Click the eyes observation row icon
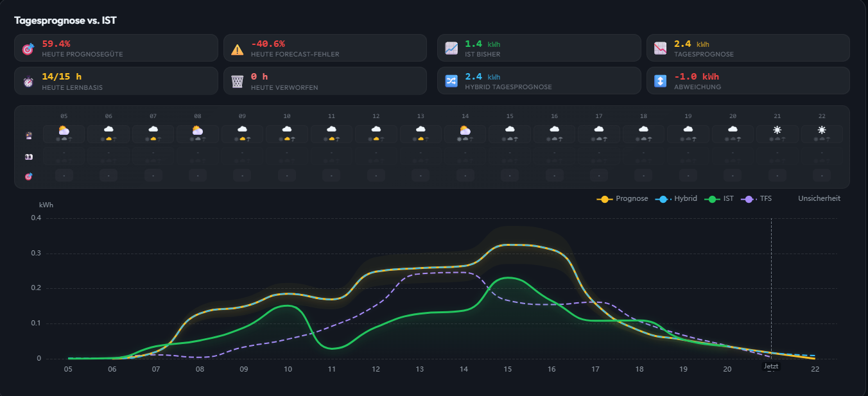This screenshot has width=868, height=396. (28, 157)
